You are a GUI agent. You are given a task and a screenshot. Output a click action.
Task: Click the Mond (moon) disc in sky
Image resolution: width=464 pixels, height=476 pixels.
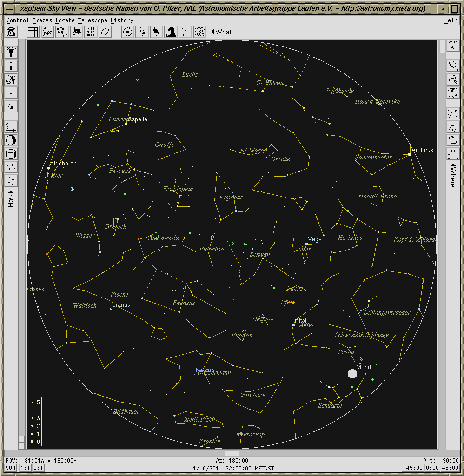(x=352, y=374)
